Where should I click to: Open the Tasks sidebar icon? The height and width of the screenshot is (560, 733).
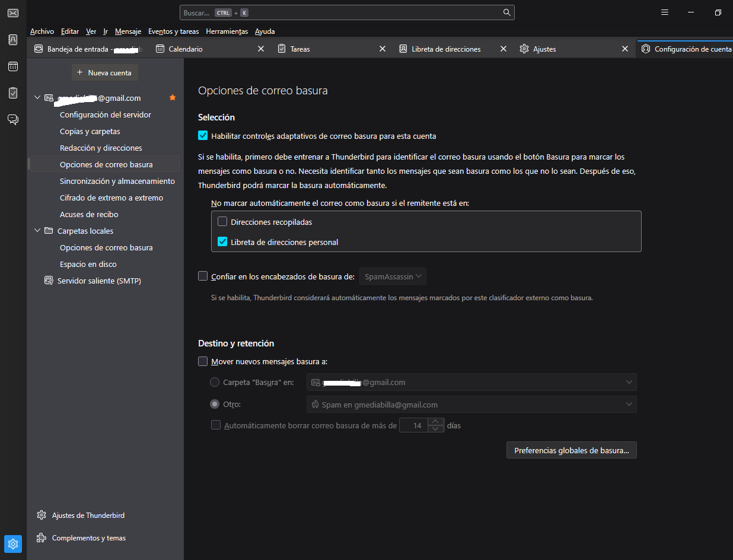[13, 93]
